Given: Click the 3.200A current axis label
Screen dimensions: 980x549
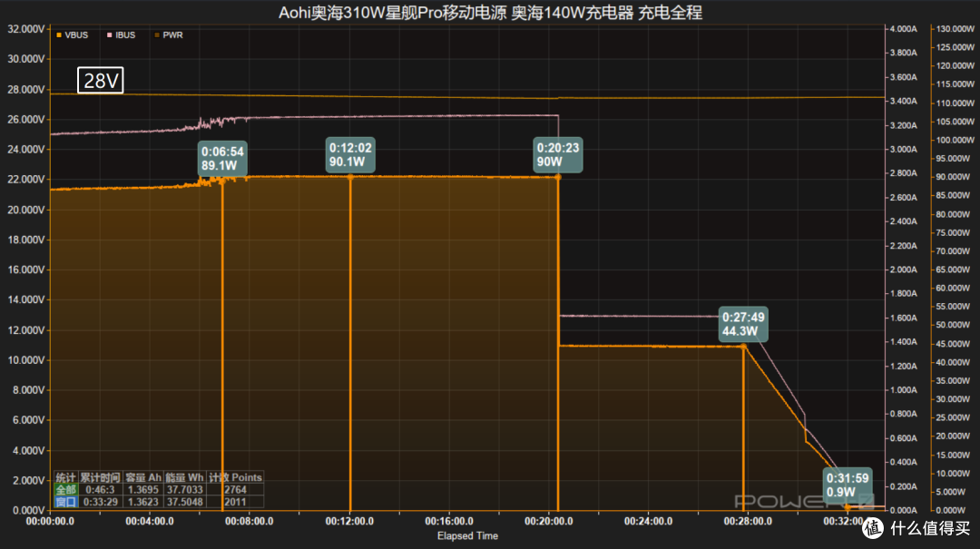Looking at the screenshot, I should tap(903, 125).
